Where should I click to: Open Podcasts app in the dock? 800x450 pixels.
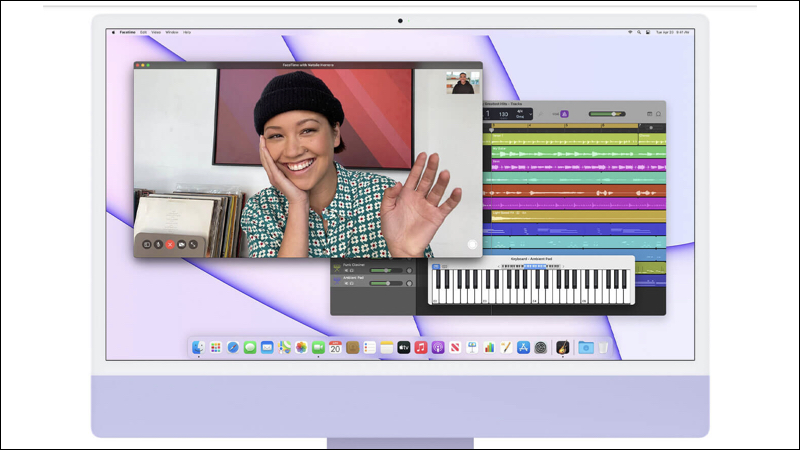coord(438,347)
